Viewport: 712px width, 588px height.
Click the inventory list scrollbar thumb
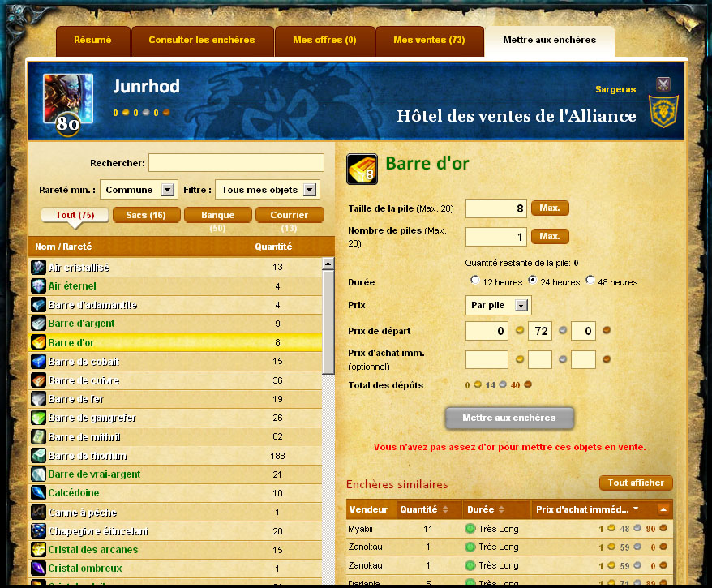[x=328, y=322]
